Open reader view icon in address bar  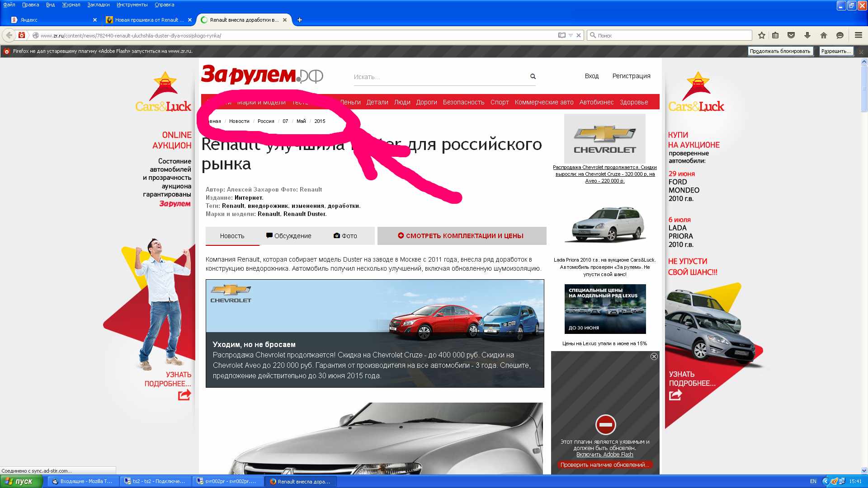561,35
